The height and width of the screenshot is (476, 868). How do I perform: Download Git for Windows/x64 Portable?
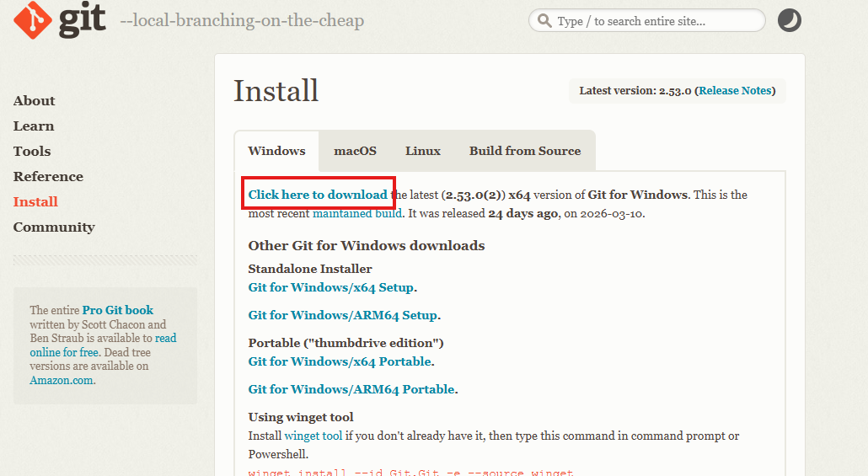(340, 361)
